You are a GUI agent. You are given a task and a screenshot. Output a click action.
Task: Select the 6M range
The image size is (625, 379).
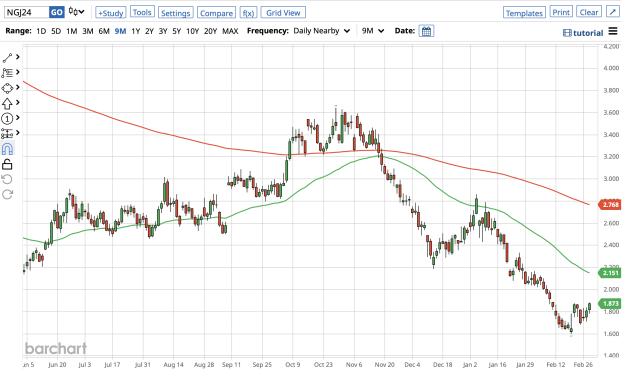tap(104, 31)
